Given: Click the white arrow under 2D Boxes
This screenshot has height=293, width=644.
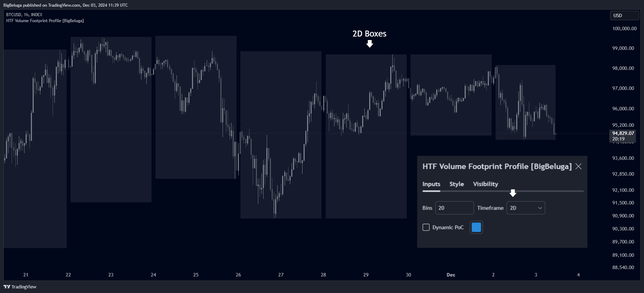Looking at the screenshot, I should (x=370, y=44).
